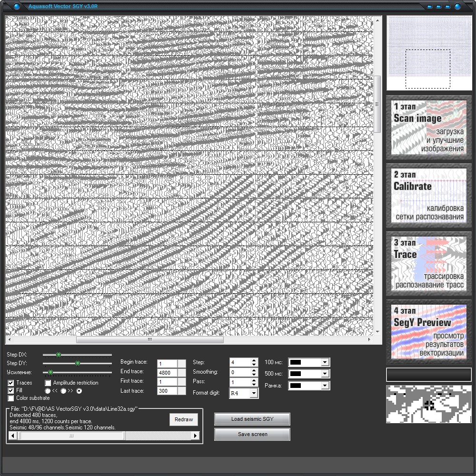Screen dimensions: 476x476
Task: Click the file scrollbar right arrow
Action: [x=195, y=436]
